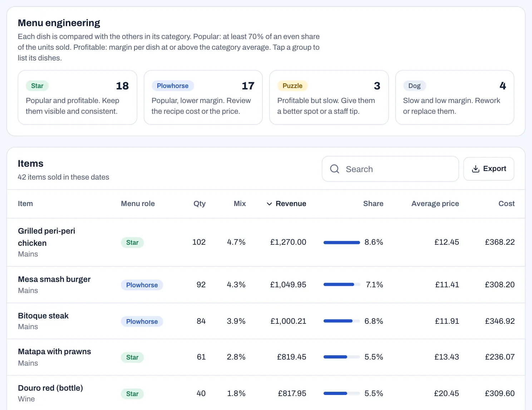Click the Bitoque steak share bar
The width and height of the screenshot is (532, 410).
[x=342, y=321]
